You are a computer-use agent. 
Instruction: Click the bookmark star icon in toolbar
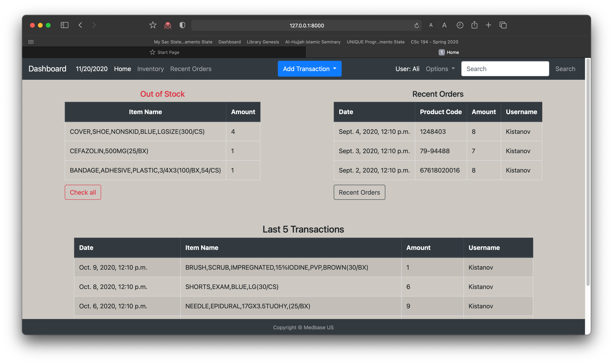point(153,25)
